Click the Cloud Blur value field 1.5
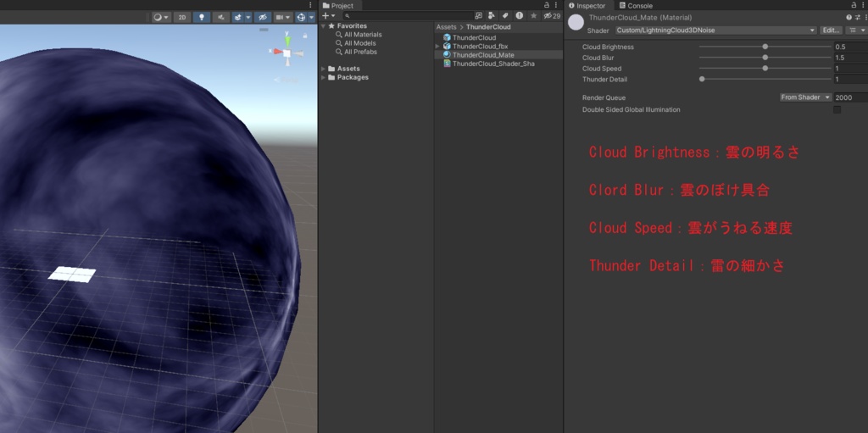The width and height of the screenshot is (868, 433). tap(851, 58)
